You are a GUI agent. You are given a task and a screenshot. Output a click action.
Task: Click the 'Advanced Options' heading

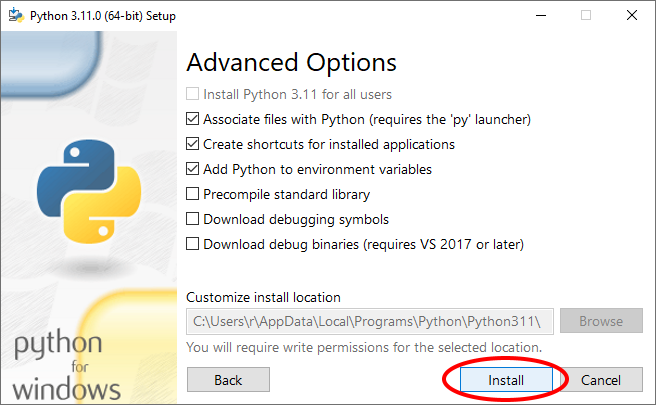coord(291,63)
